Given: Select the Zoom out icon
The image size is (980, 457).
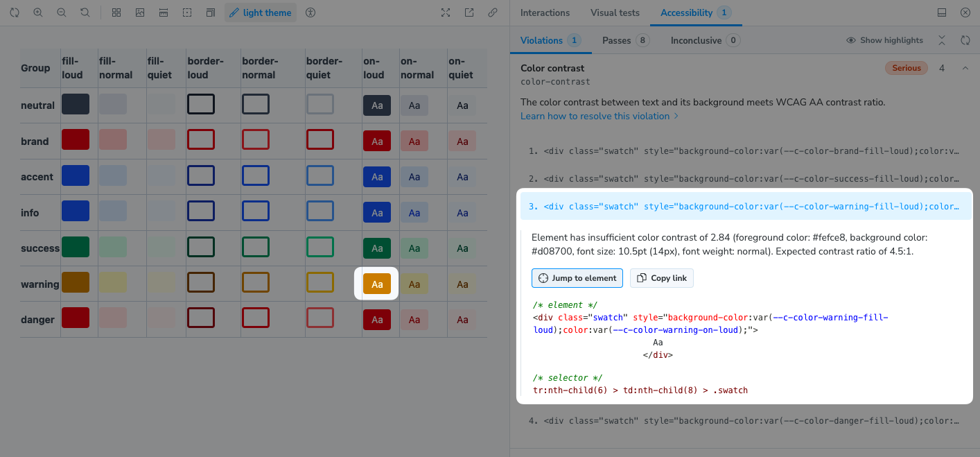Looking at the screenshot, I should point(61,12).
